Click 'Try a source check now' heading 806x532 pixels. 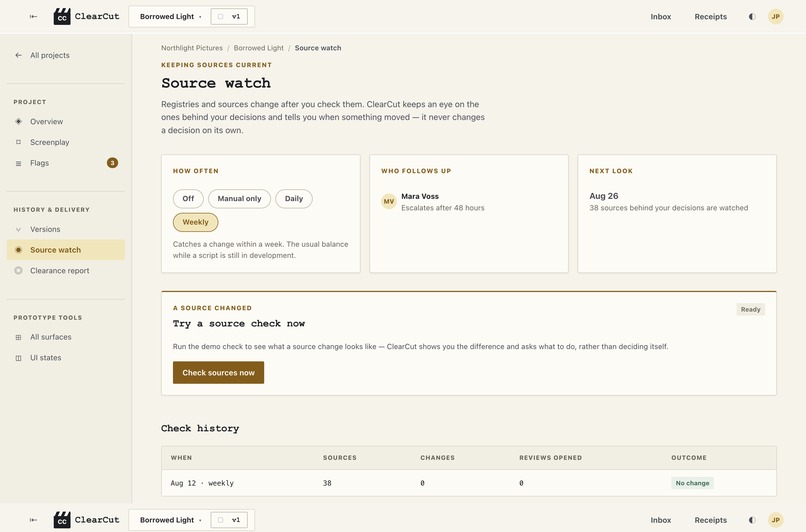pos(239,323)
